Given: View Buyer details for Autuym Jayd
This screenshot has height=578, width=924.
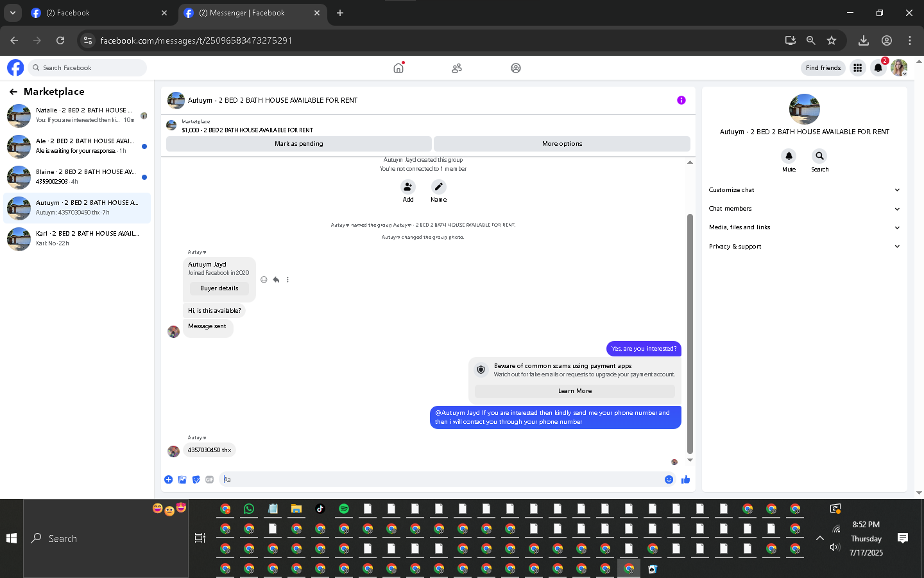Looking at the screenshot, I should 219,288.
